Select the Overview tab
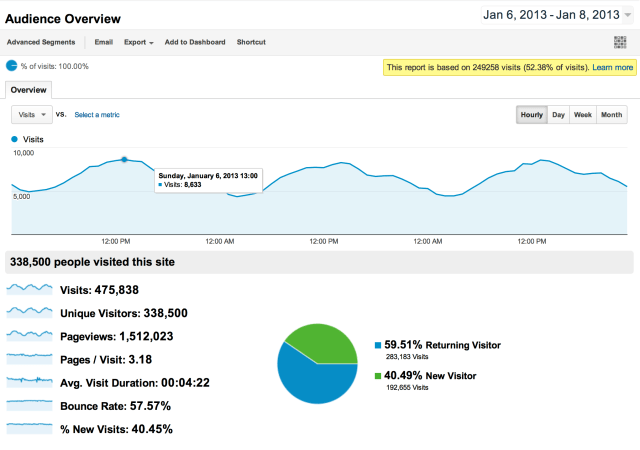This screenshot has width=640, height=450. point(29,90)
